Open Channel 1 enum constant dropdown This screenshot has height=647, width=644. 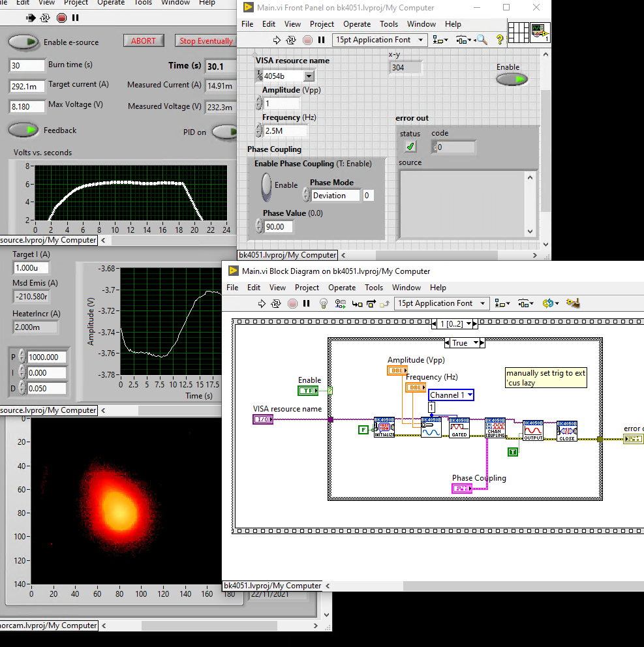click(468, 395)
